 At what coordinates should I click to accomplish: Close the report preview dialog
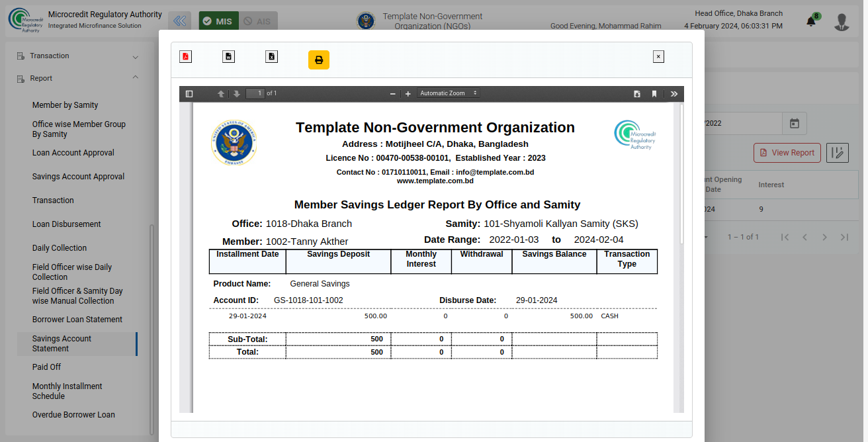point(658,57)
